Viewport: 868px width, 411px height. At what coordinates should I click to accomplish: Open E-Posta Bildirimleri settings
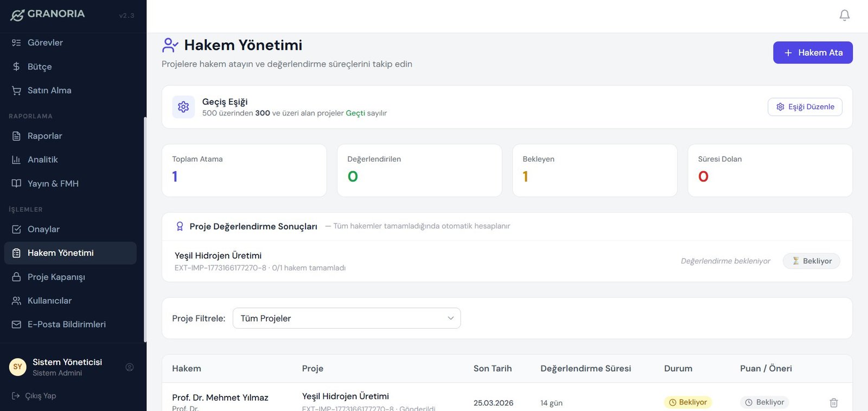(66, 324)
